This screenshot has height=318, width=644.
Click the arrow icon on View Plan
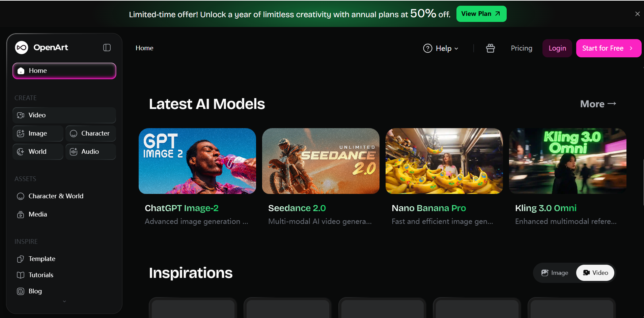498,14
